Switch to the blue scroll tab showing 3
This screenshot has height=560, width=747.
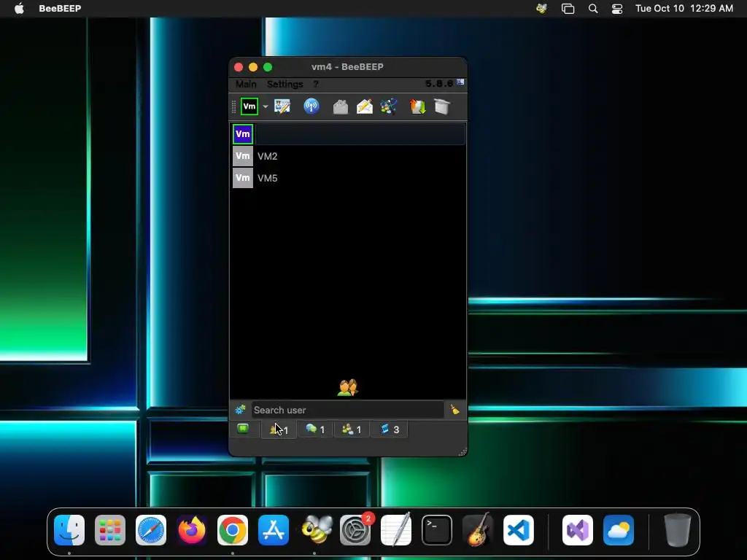pos(390,429)
